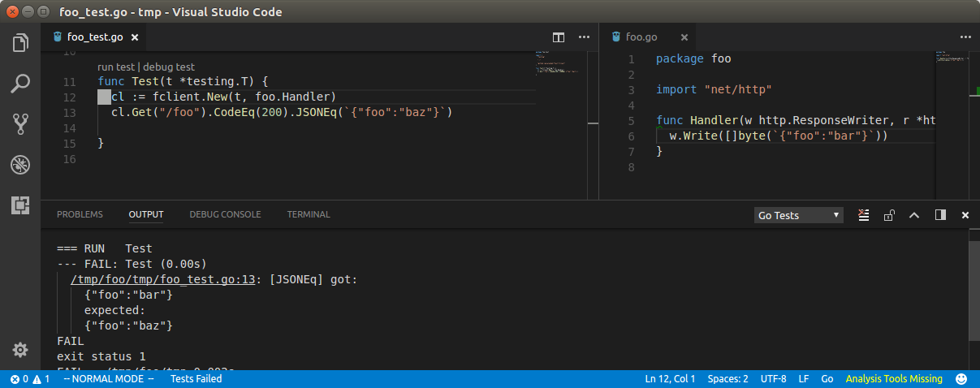Open the Explorer view in activity bar

click(x=20, y=43)
